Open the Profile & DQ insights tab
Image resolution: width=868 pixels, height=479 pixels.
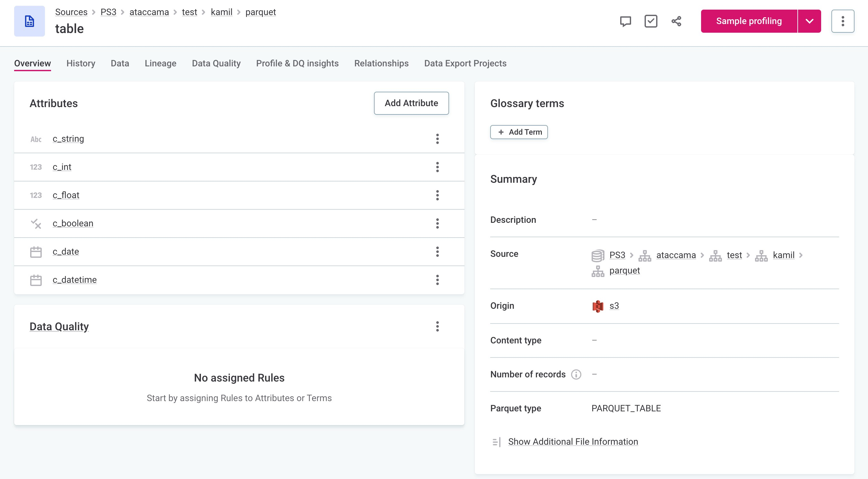tap(297, 63)
